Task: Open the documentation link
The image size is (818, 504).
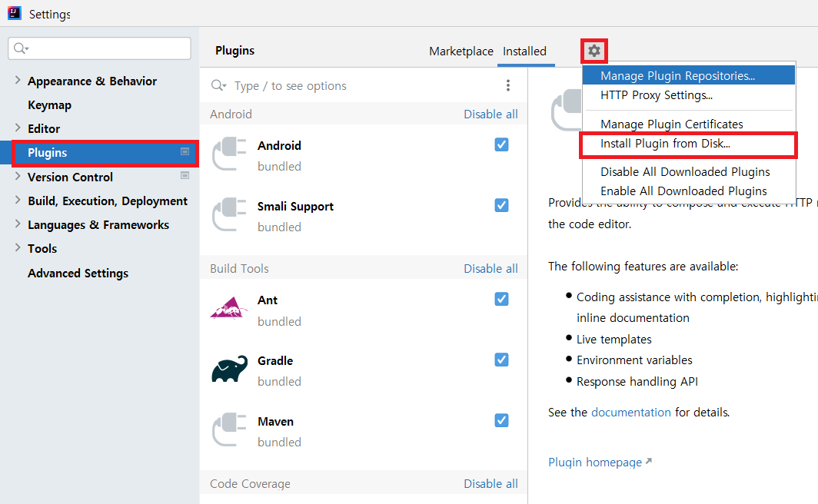Action: [630, 413]
